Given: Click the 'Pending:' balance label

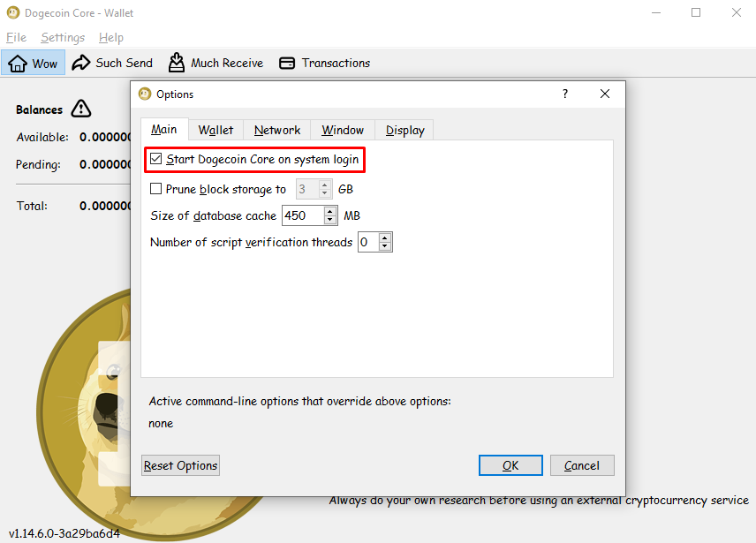Looking at the screenshot, I should [39, 165].
